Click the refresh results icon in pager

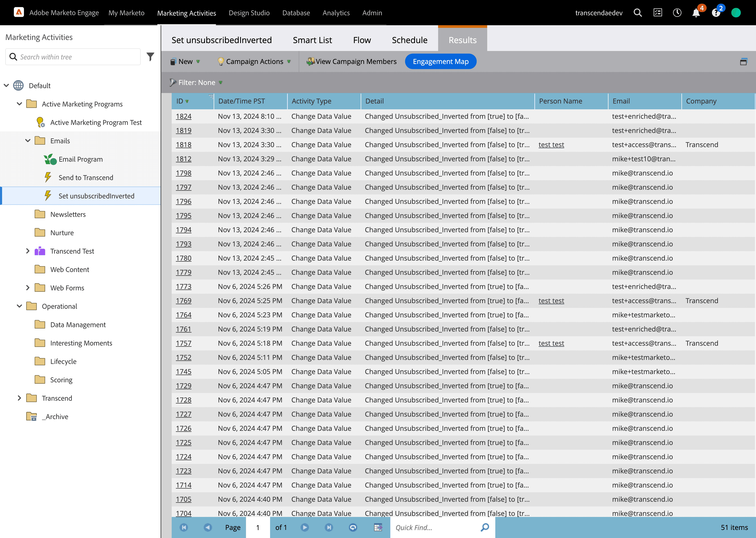click(353, 527)
